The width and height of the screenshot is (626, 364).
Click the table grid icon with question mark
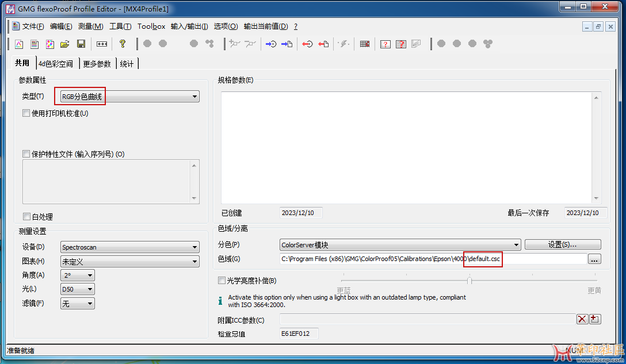[x=401, y=44]
